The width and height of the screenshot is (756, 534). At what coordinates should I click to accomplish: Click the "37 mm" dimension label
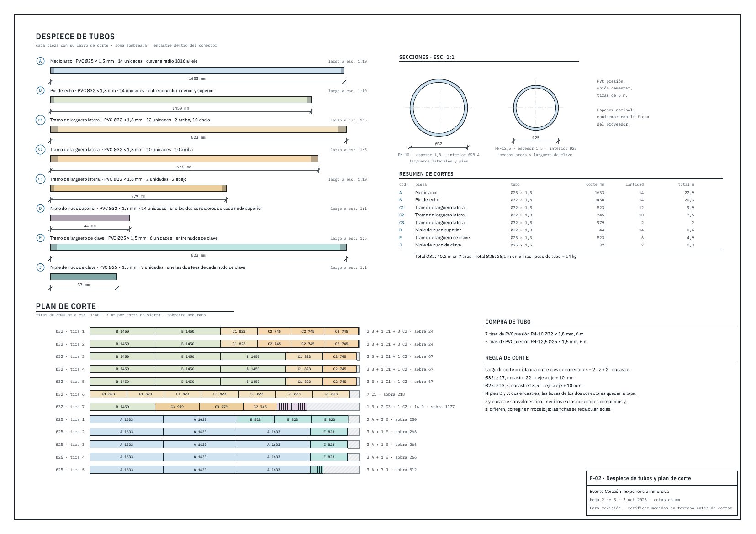click(84, 285)
